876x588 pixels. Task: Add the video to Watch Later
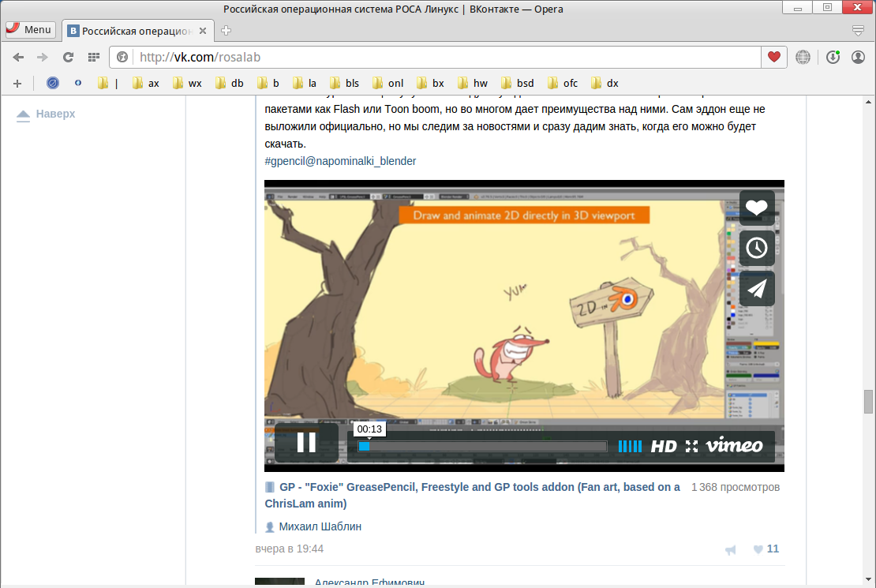click(757, 248)
